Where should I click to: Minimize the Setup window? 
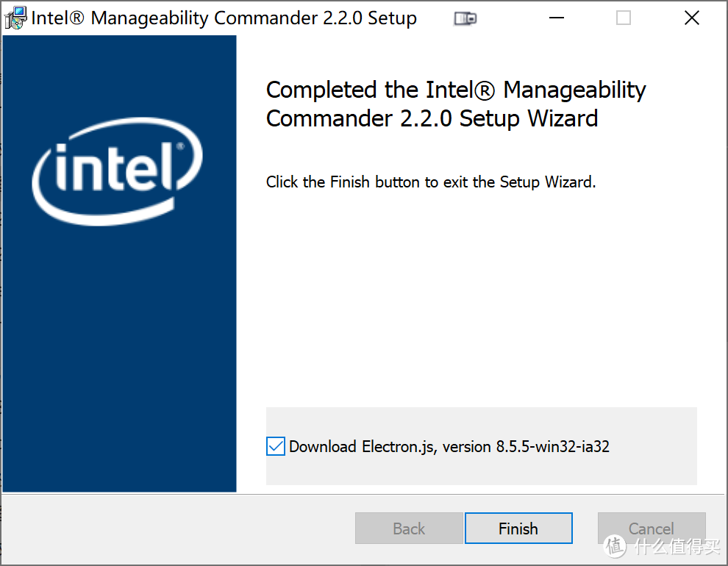tap(556, 18)
